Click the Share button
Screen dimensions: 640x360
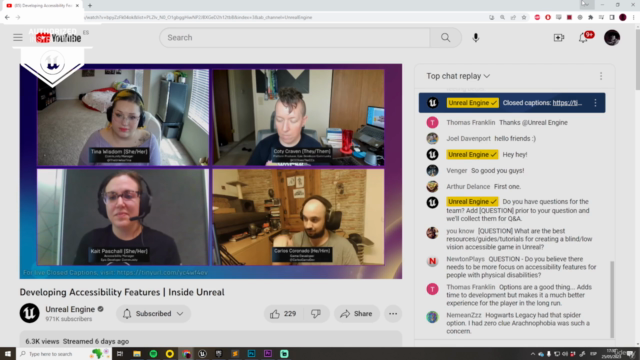(357, 313)
